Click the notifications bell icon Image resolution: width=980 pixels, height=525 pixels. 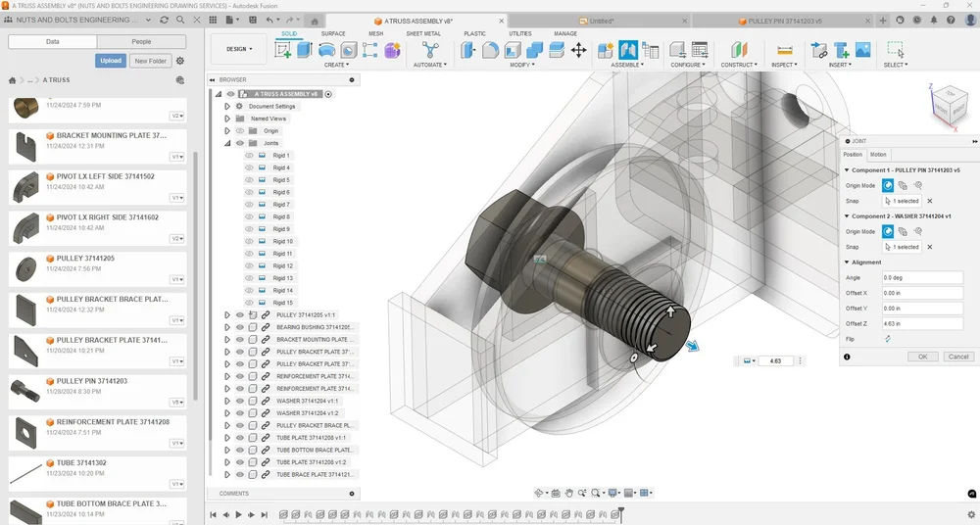tap(934, 20)
